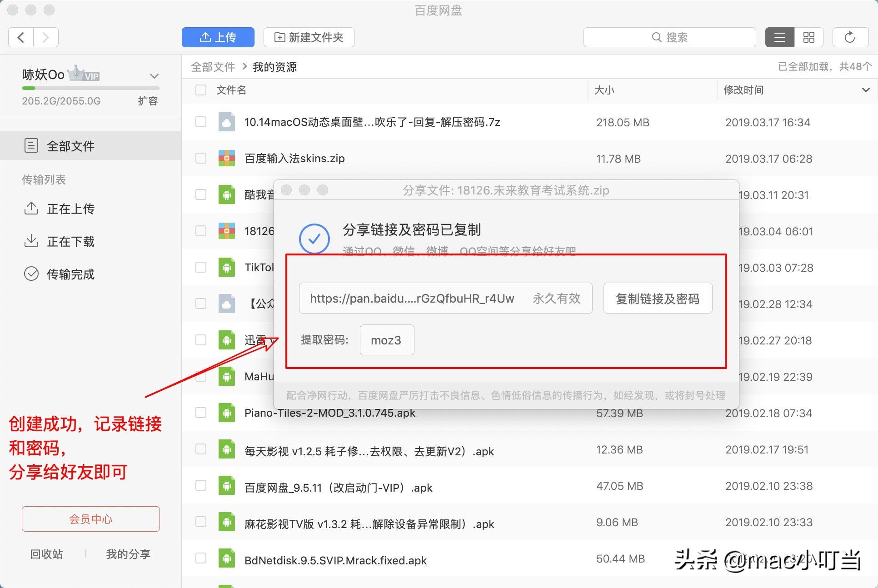Select the checkbox for 百度输入法skins.zip

(x=200, y=158)
